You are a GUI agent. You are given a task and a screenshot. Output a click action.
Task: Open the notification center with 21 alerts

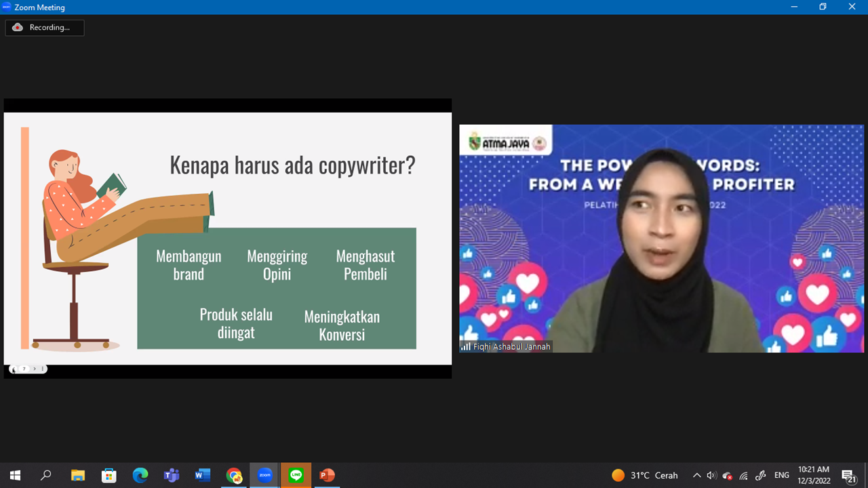pos(848,475)
